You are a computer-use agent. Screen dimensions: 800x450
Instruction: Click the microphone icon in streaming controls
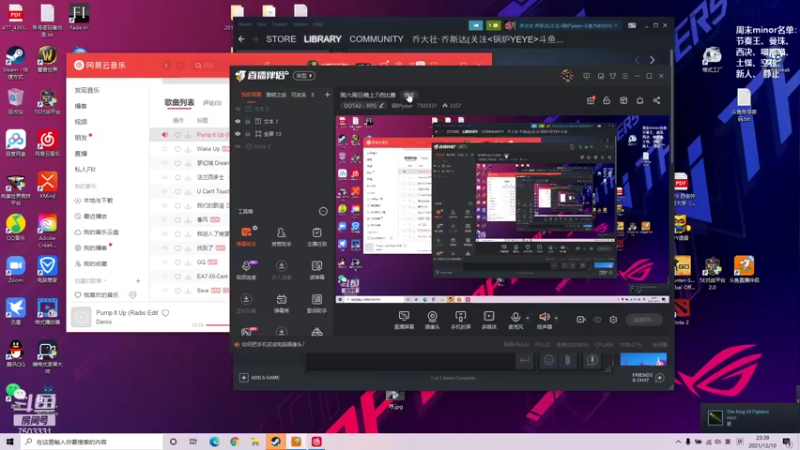tap(515, 317)
